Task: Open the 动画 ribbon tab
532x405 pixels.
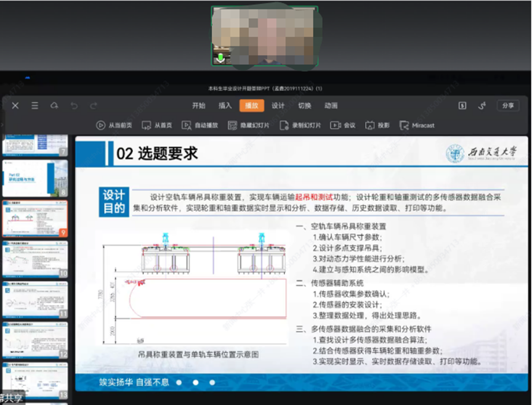Action: pyautogui.click(x=331, y=105)
